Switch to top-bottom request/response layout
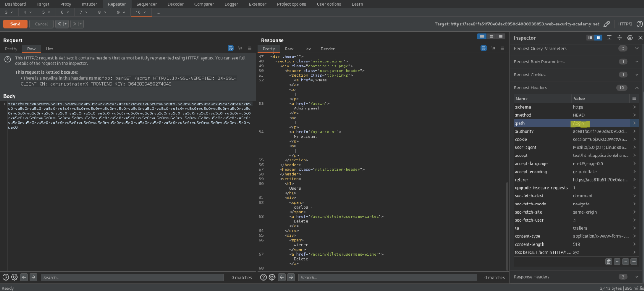This screenshot has width=644, height=291. pos(491,36)
